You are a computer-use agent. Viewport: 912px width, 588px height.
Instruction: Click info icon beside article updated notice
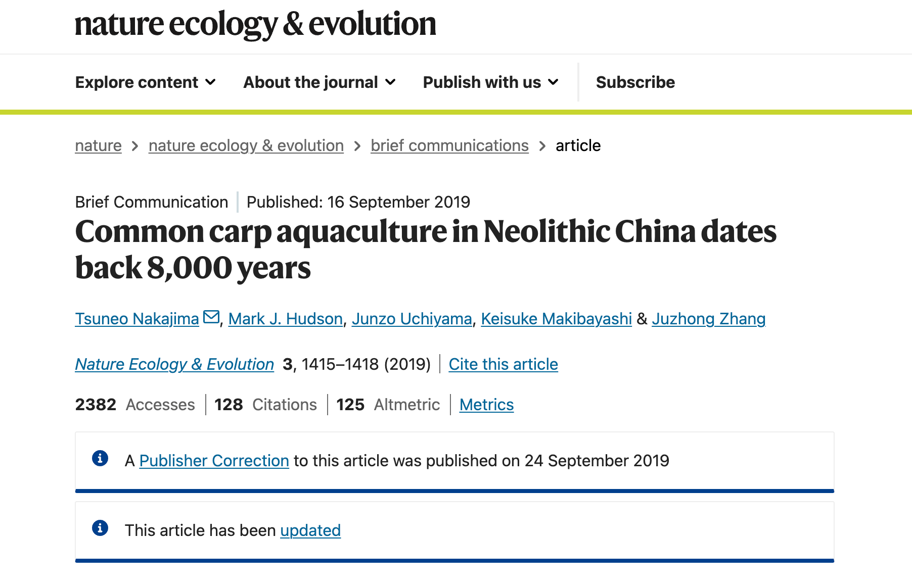[100, 528]
